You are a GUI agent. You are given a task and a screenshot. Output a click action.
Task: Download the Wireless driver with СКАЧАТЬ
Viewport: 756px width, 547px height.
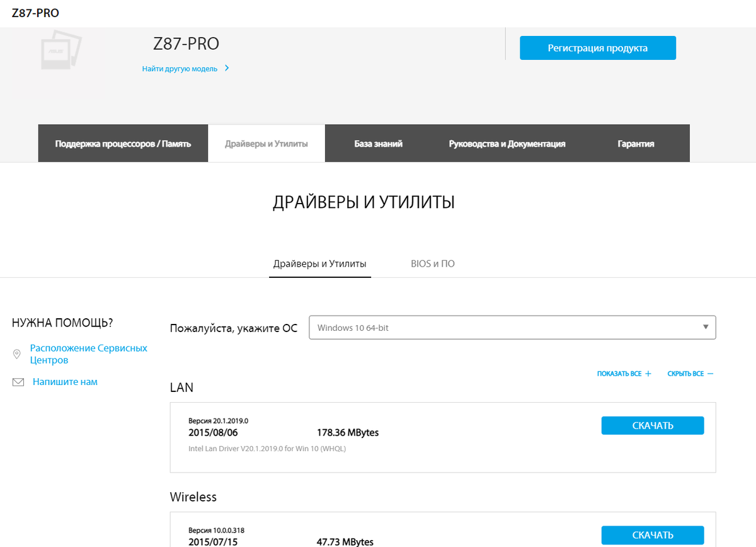coord(653,535)
